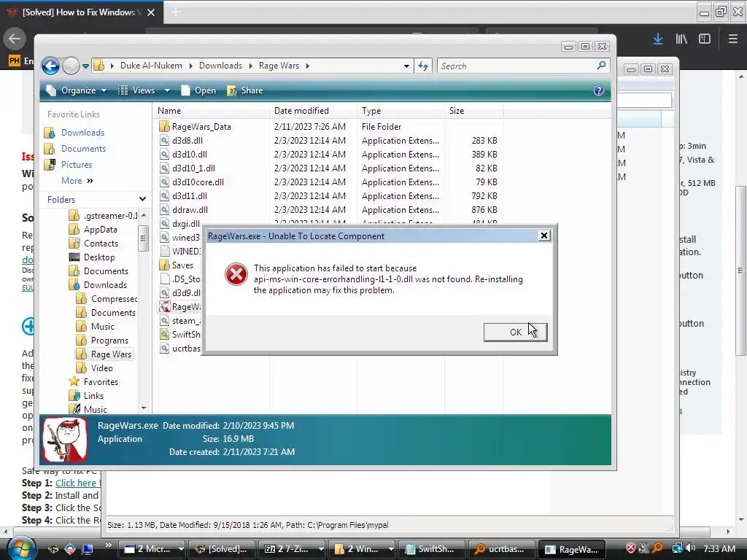Click OK in the error dialog
Viewport: 747px width, 560px height.
point(515,332)
